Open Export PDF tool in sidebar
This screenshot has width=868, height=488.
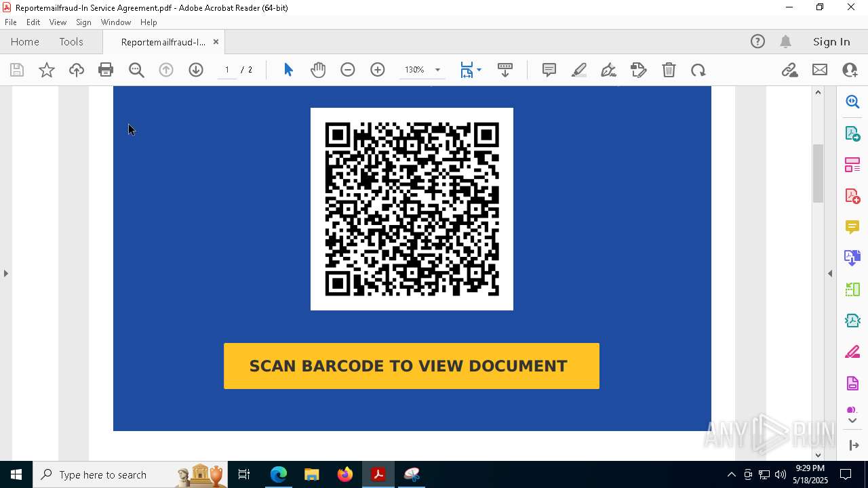(x=852, y=133)
